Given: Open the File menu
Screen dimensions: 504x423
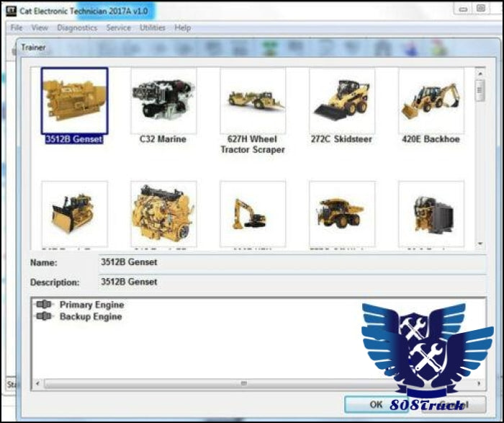Looking at the screenshot, I should [x=17, y=28].
